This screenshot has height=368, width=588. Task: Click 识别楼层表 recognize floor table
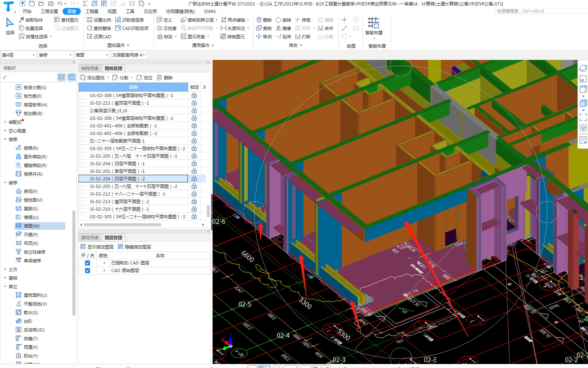coord(130,20)
